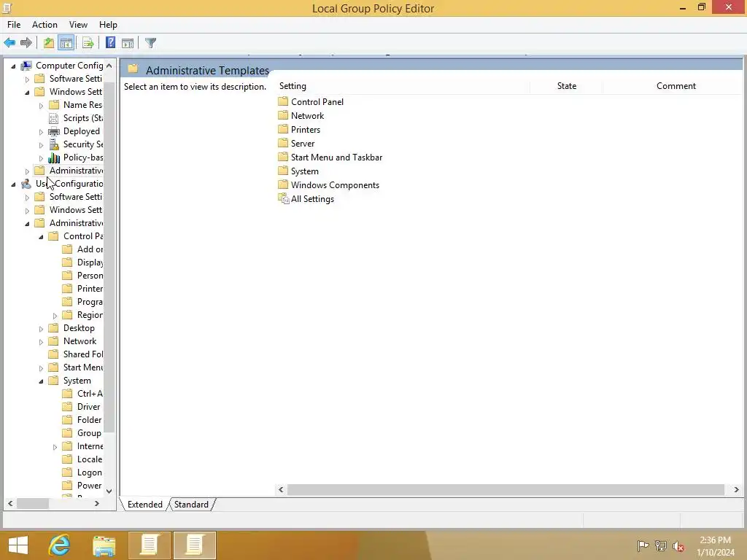Expand the Name Resolution Policy node
The image size is (747, 560).
point(41,105)
